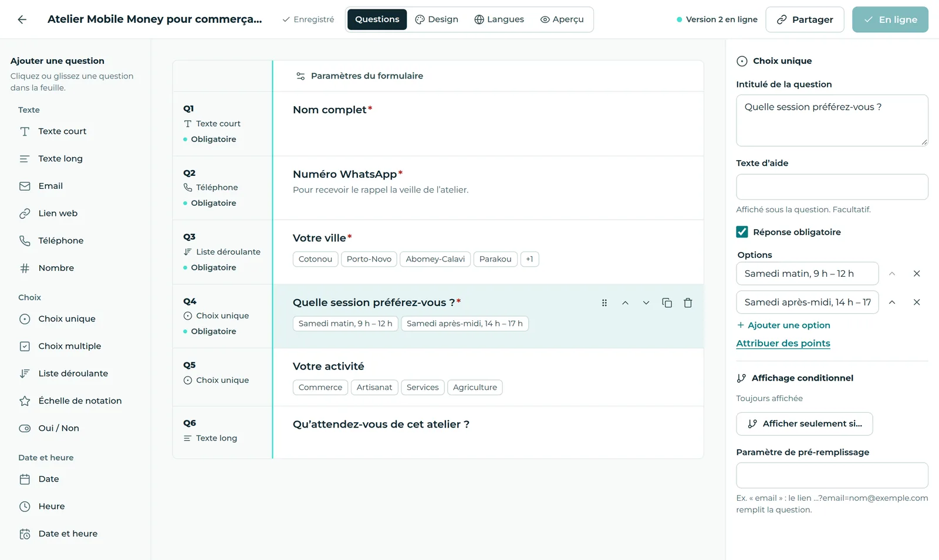Screen dimensions: 939x560
Task: Move Samedi après-midi option up
Action: click(892, 303)
